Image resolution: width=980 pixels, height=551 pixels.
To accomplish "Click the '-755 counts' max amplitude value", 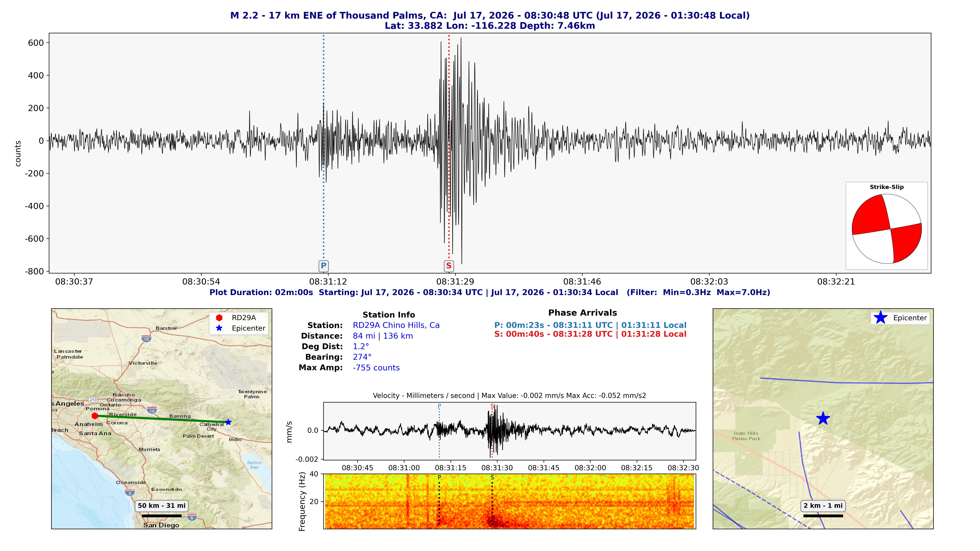I will 376,368.
